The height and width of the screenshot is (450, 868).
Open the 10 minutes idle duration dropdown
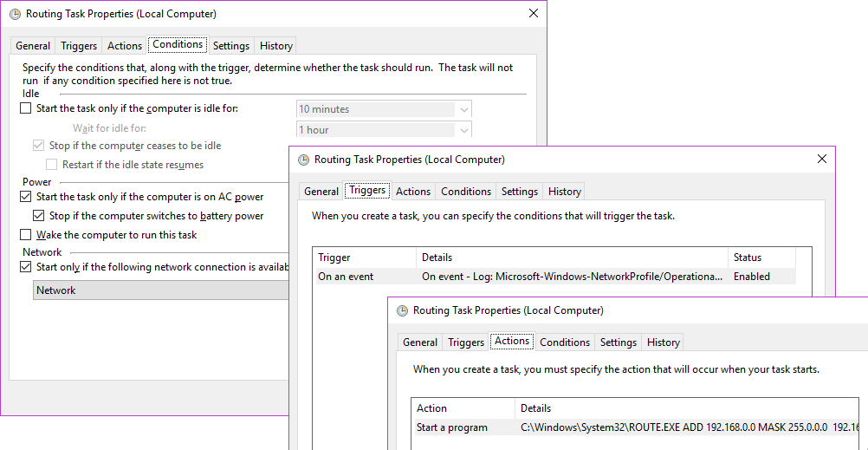464,109
